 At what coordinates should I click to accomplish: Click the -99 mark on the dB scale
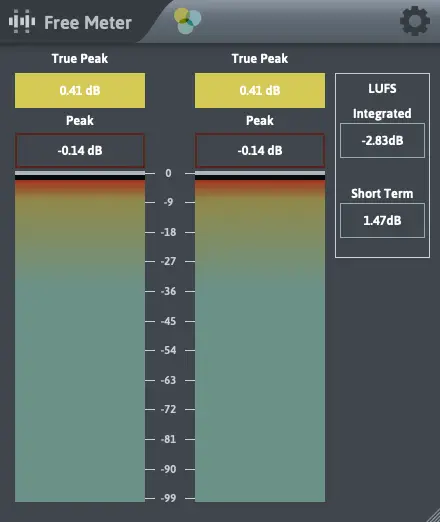click(x=168, y=498)
